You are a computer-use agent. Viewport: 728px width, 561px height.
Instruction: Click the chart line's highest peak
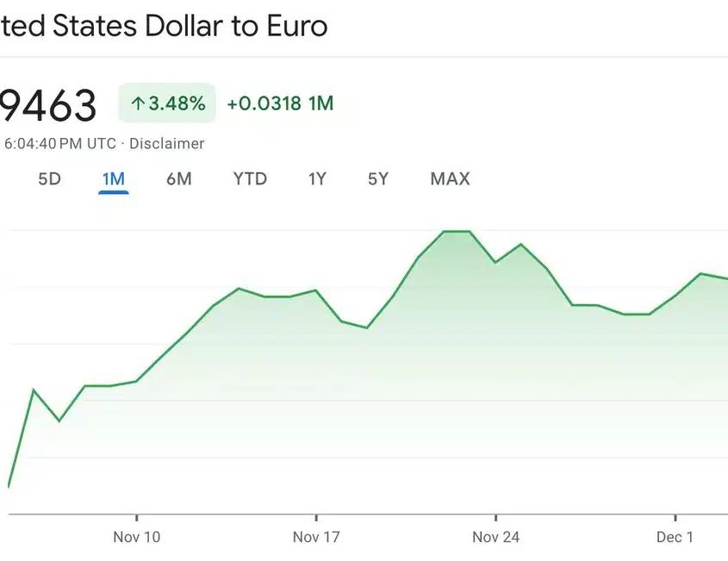[457, 231]
